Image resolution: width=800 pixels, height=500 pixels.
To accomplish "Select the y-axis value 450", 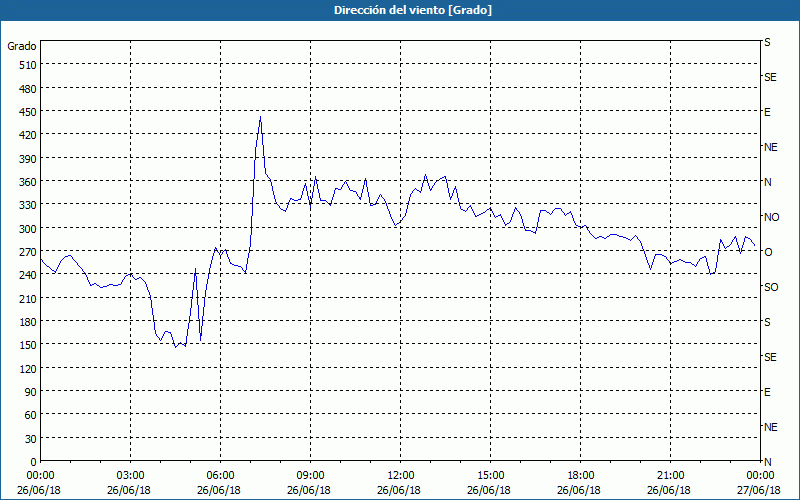I will (x=28, y=112).
